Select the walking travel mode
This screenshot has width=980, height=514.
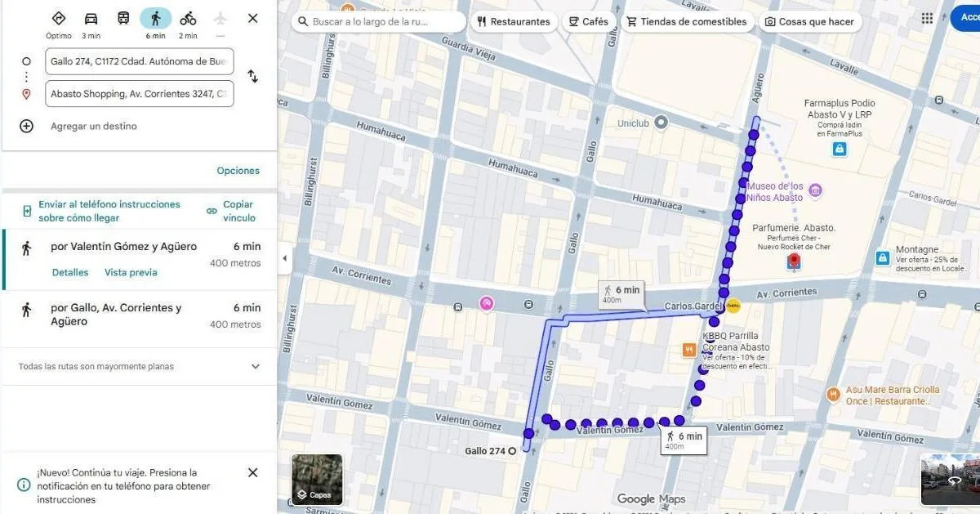[x=155, y=19]
